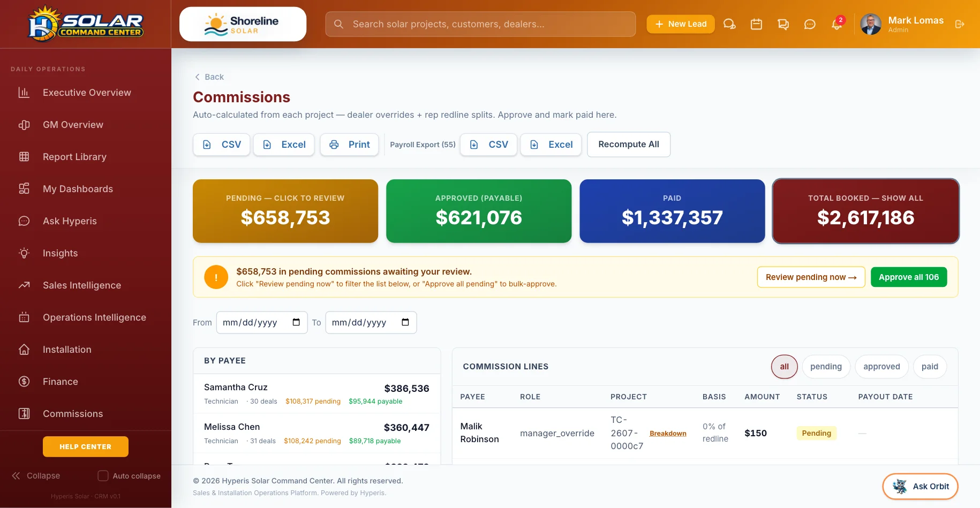The image size is (980, 508).
Task: Open the From date calendar picker
Action: 296,322
